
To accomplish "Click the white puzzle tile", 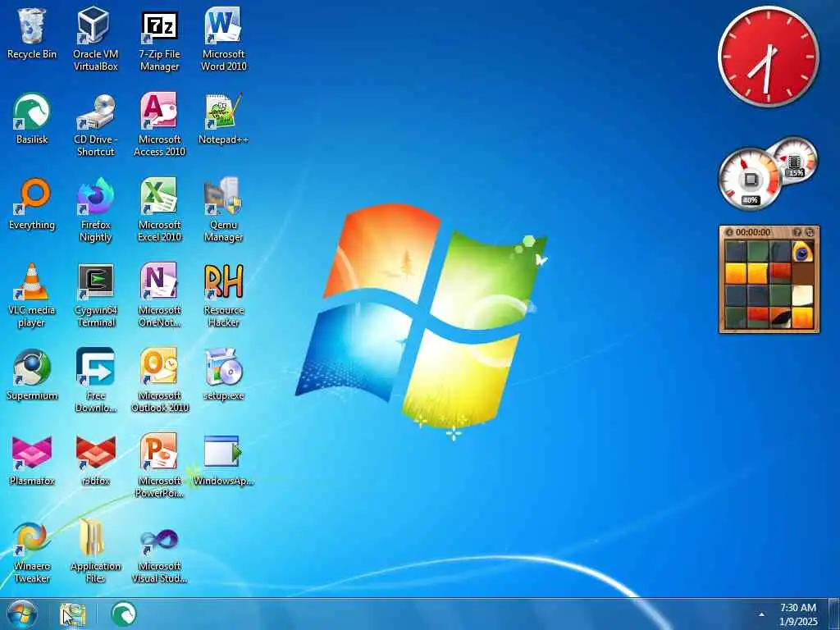I will coord(802,295).
